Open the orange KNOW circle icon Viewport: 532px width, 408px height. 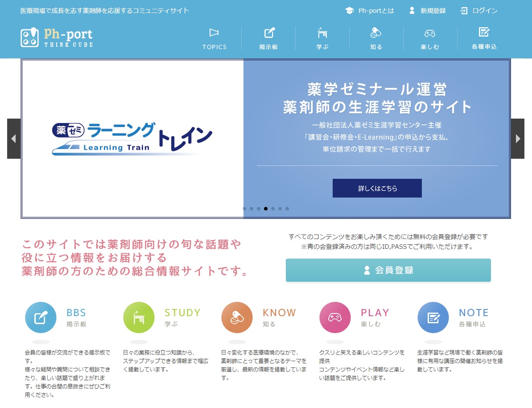tap(237, 317)
